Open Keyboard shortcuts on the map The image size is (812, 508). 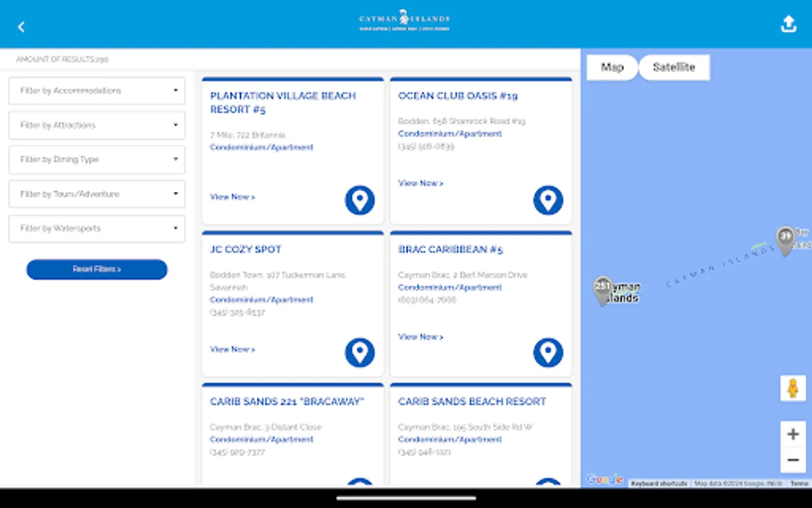tap(659, 484)
